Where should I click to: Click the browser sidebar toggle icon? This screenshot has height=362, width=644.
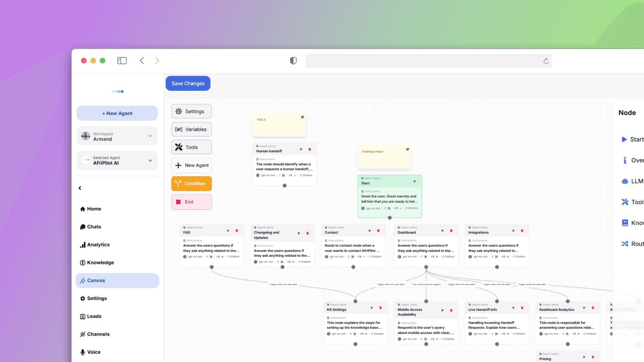(122, 61)
